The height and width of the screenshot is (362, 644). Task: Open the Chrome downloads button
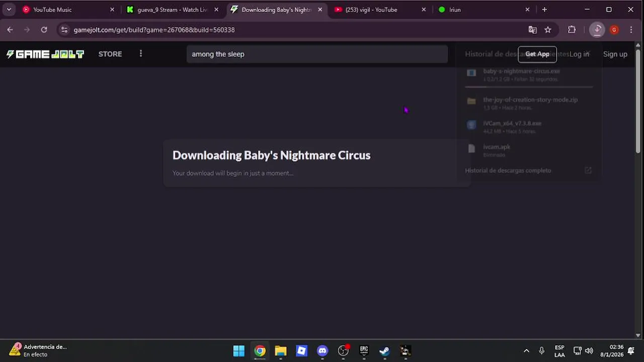pyautogui.click(x=597, y=30)
